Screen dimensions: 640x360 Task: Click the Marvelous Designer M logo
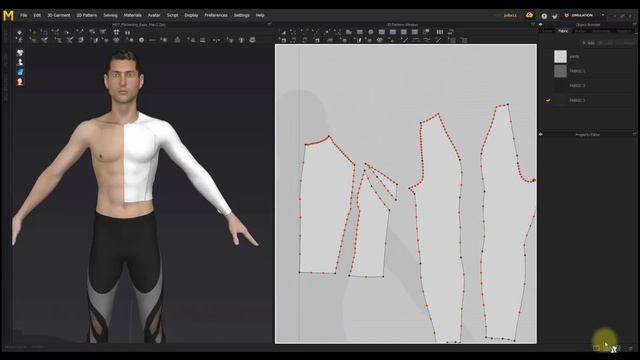[8, 16]
